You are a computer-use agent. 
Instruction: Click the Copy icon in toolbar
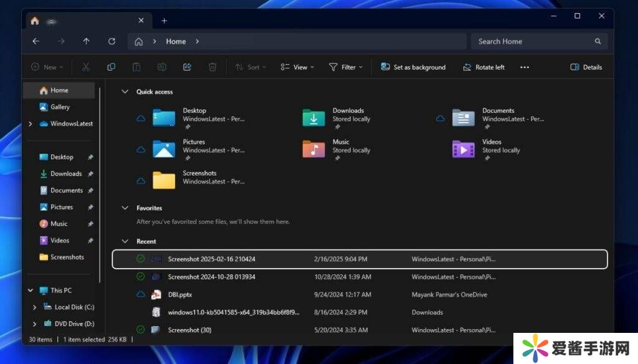click(111, 67)
